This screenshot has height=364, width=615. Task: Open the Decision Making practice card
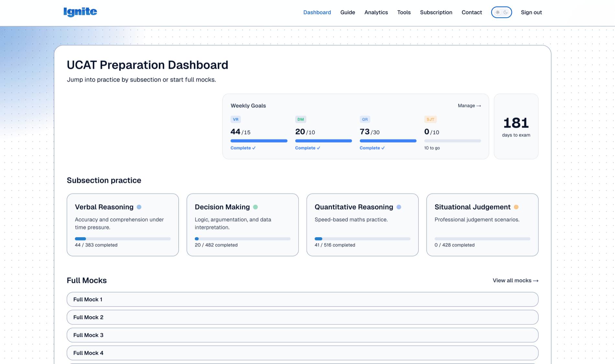(242, 225)
